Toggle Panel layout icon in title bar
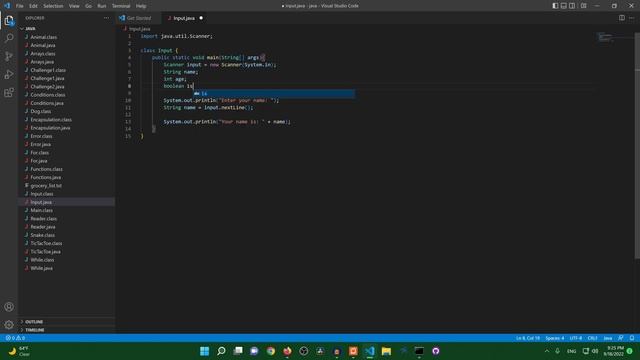640x360 pixels. coord(564,6)
